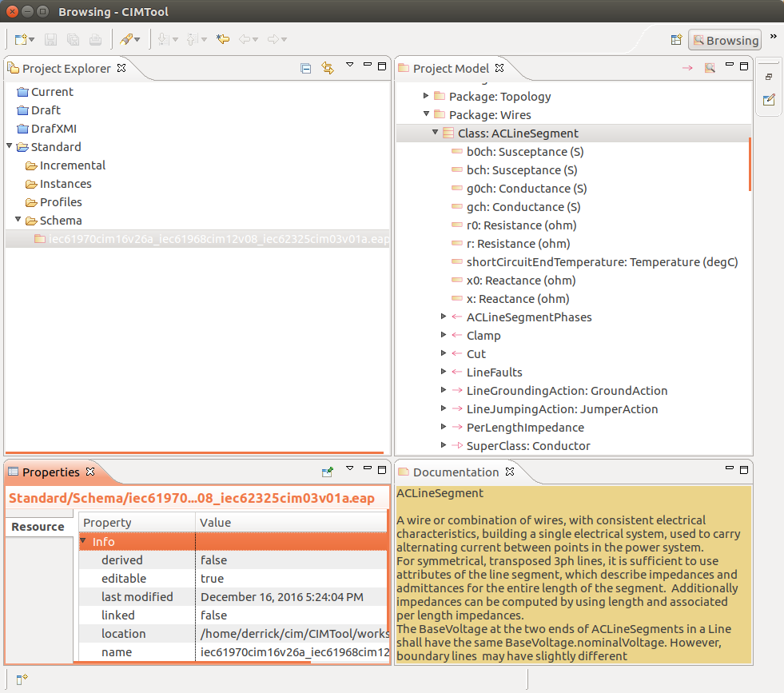Click the Open Perspective icon

click(676, 40)
